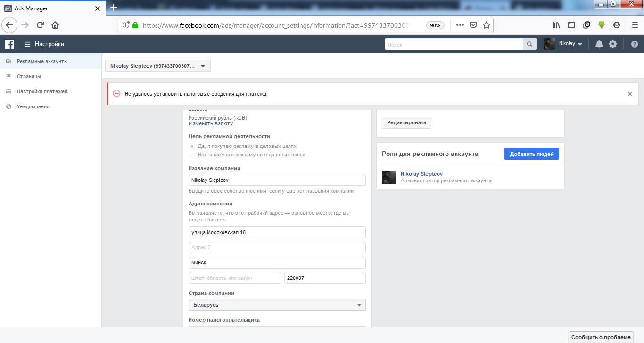This screenshot has width=644, height=343.
Task: Click the search magnifier button
Action: pos(529,44)
